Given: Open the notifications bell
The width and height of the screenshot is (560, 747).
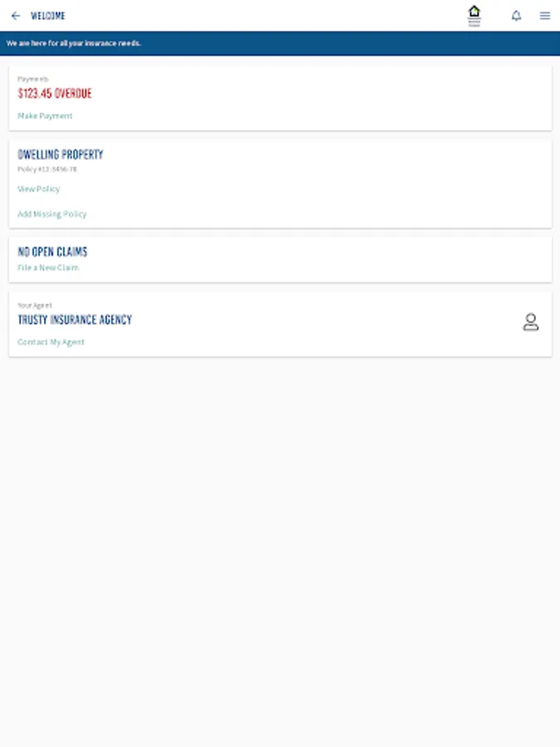Looking at the screenshot, I should (x=516, y=16).
